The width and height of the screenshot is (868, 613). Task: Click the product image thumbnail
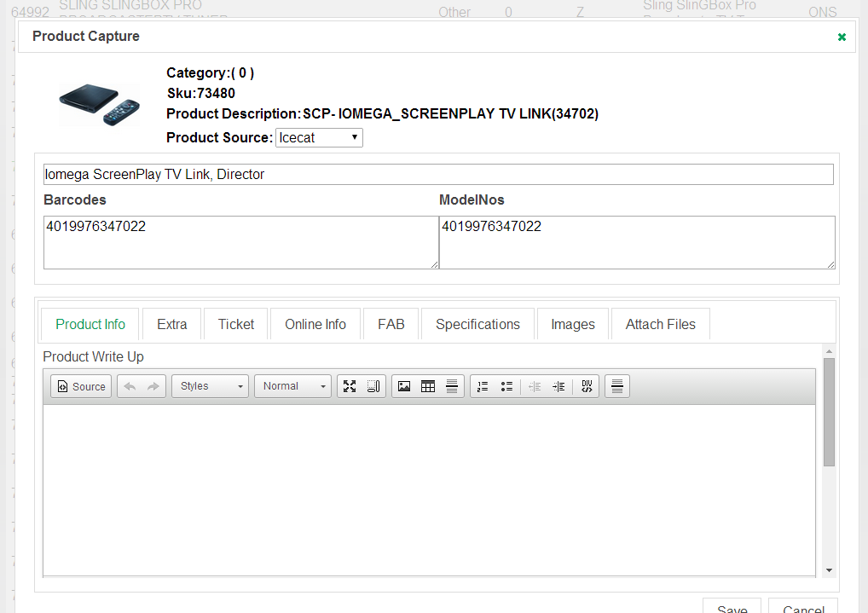[x=100, y=105]
